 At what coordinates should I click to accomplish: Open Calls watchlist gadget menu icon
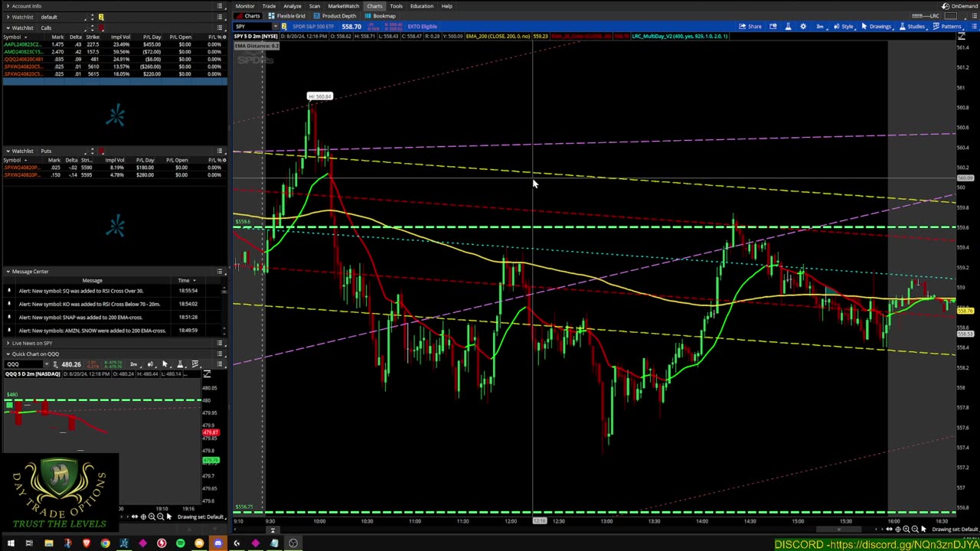[220, 28]
